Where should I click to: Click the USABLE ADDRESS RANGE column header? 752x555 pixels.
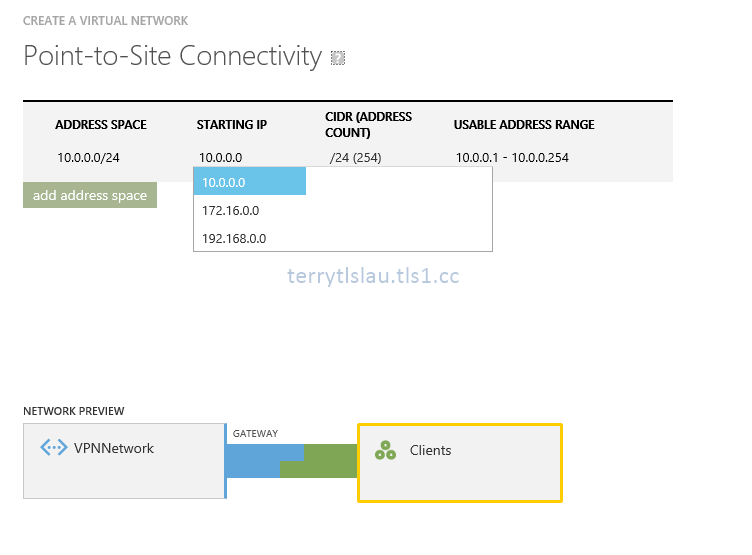pos(524,125)
